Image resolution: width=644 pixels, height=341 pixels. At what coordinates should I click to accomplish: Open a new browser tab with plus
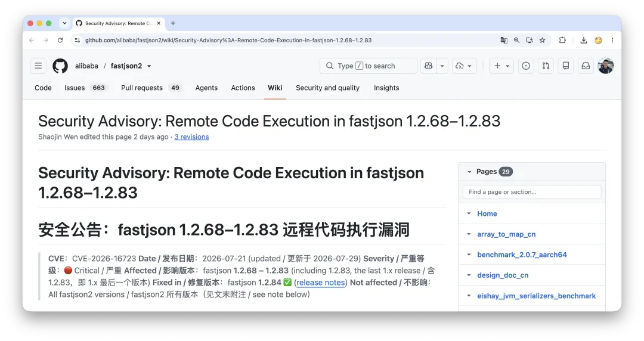[173, 23]
